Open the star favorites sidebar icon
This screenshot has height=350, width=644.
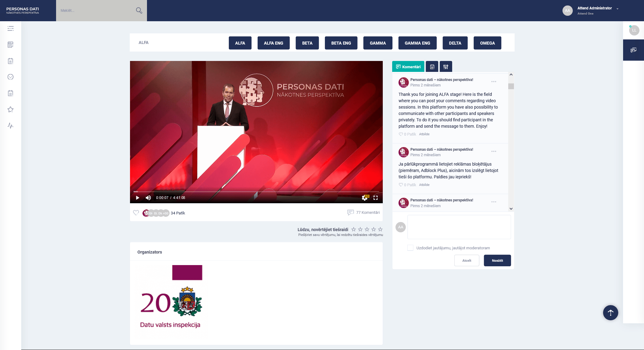(11, 109)
